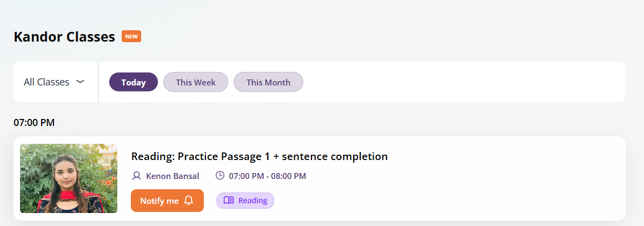Click the bell icon in Notify me
644x226 pixels.
click(188, 201)
